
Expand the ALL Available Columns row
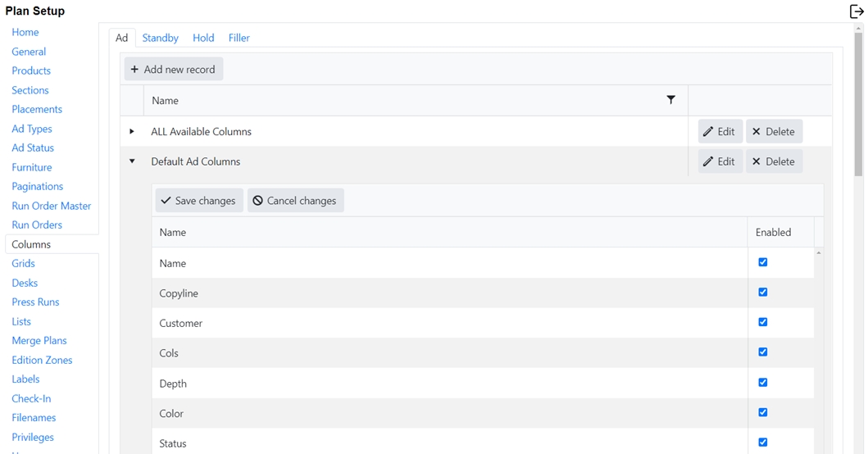(132, 131)
